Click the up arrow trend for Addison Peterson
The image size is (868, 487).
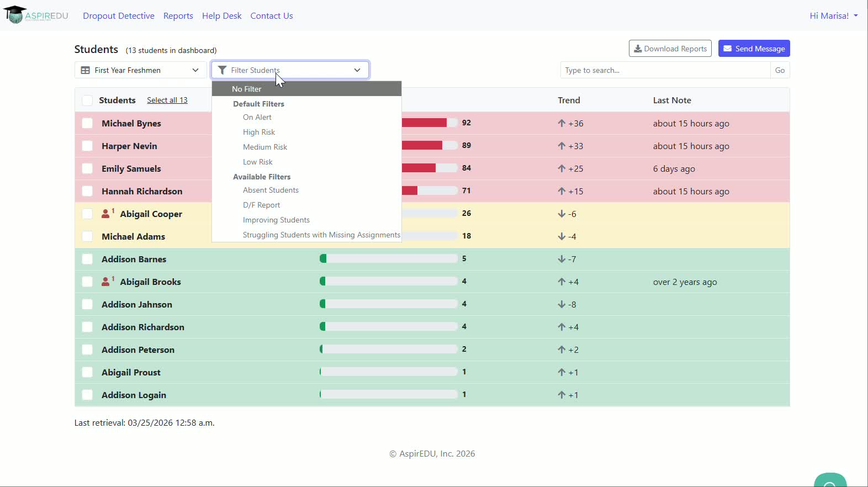(562, 350)
